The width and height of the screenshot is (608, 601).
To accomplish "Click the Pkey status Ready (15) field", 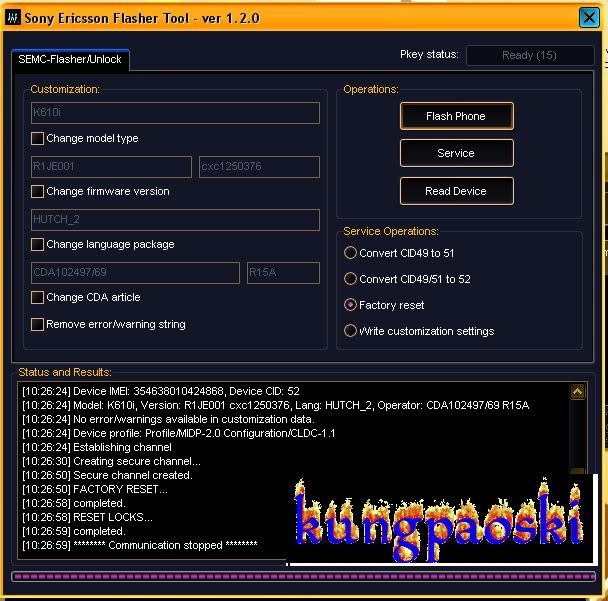I will pyautogui.click(x=530, y=55).
